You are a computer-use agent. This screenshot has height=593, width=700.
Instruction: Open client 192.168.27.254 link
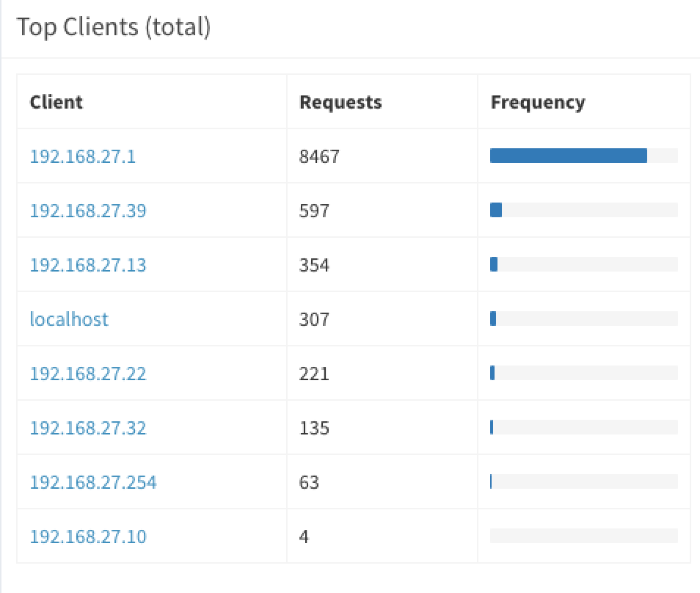(x=93, y=481)
